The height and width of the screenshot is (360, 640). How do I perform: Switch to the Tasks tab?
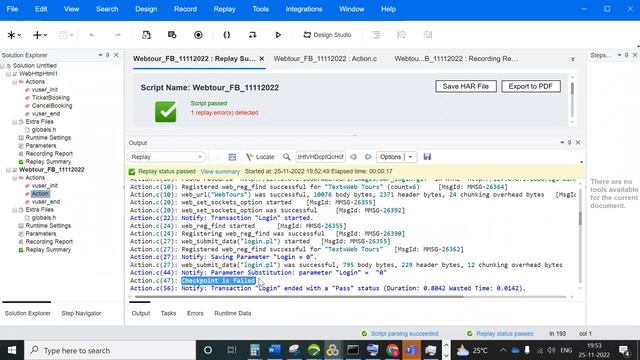point(168,313)
